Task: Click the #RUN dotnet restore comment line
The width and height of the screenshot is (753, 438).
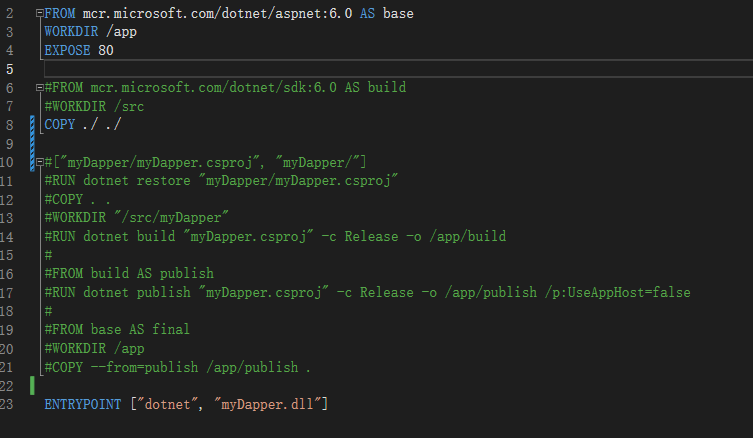Action: pos(222,180)
